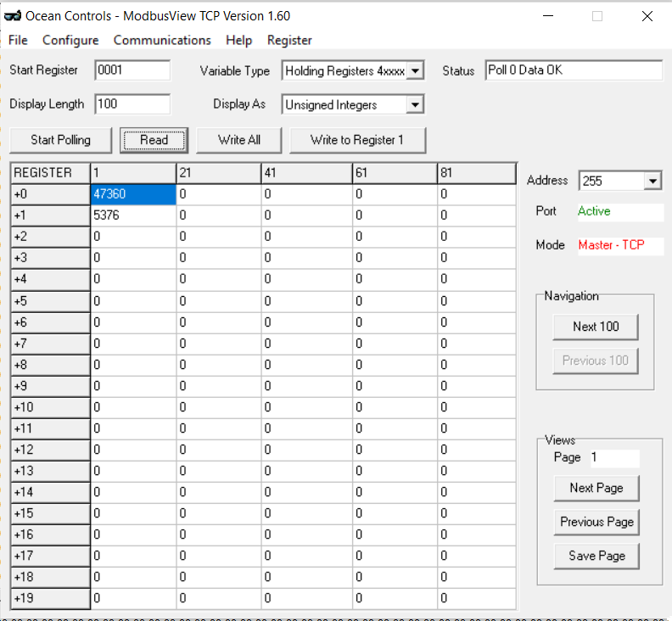Open the Register menu

tap(289, 40)
